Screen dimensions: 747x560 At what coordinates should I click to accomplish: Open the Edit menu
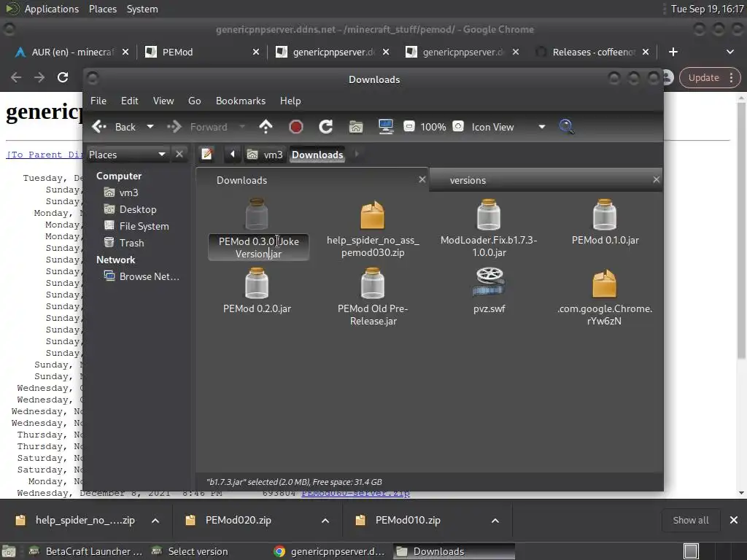tap(130, 101)
